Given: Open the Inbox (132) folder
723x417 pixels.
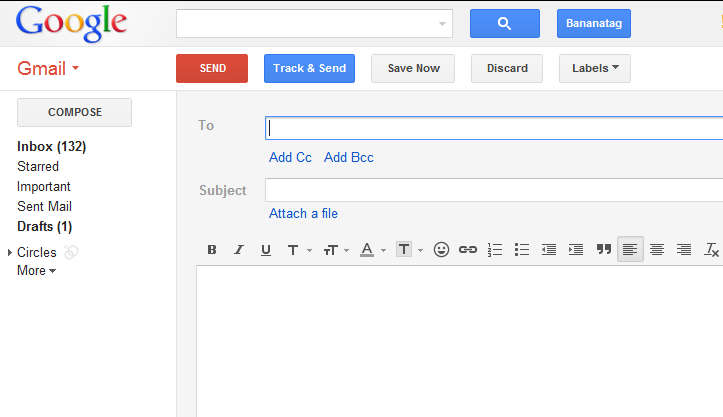Looking at the screenshot, I should [51, 146].
